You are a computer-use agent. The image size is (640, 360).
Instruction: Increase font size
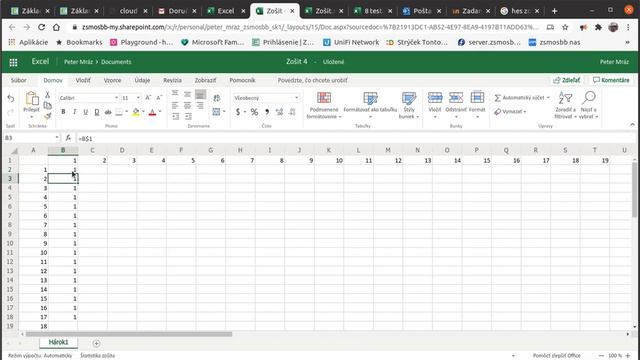[148, 98]
